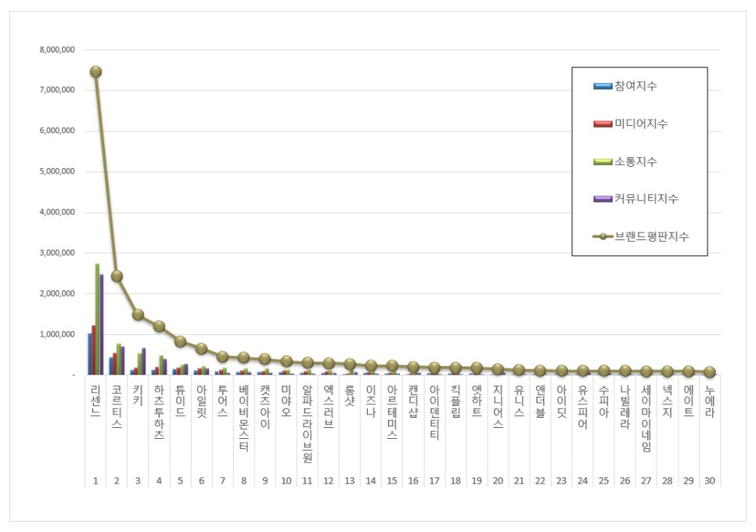
Task: Click the 8,000,000 axis label
Action: (x=57, y=49)
